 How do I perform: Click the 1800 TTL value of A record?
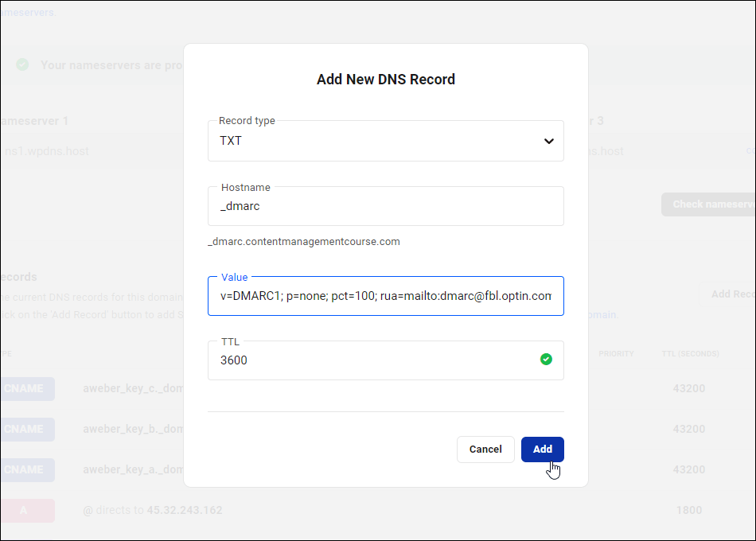[x=689, y=510]
